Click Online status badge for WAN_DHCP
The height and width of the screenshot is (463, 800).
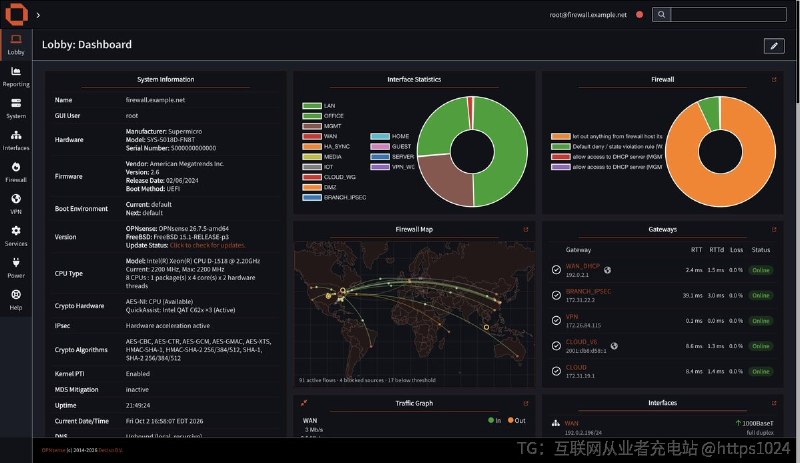[x=761, y=270]
